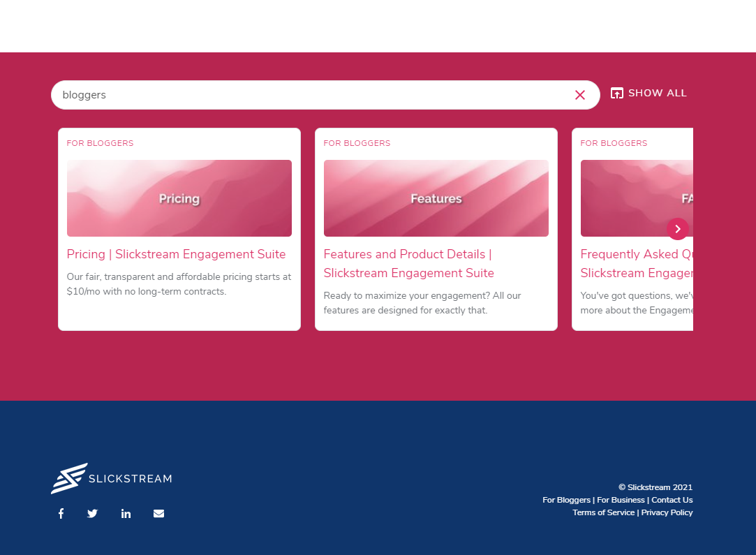Open 'Pricing | Slickstream Engagement Suite' link
Viewport: 756px width, 555px height.
coord(176,254)
